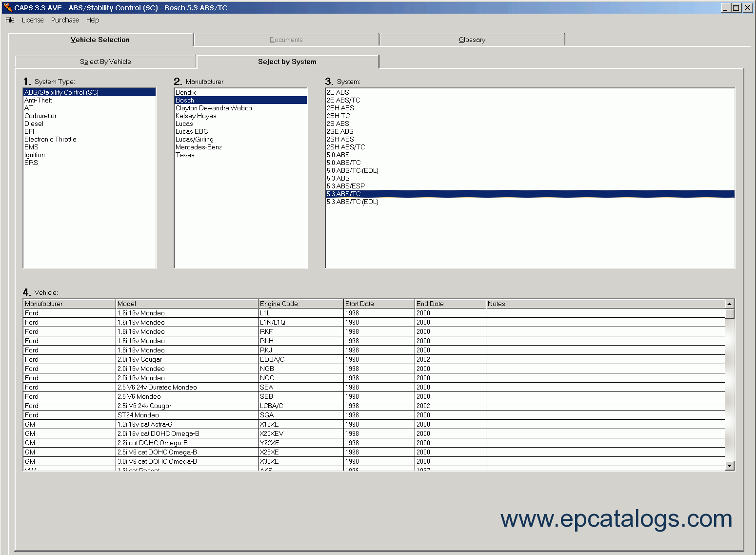This screenshot has height=555, width=756.
Task: Maximize the CAPS window
Action: point(736,7)
